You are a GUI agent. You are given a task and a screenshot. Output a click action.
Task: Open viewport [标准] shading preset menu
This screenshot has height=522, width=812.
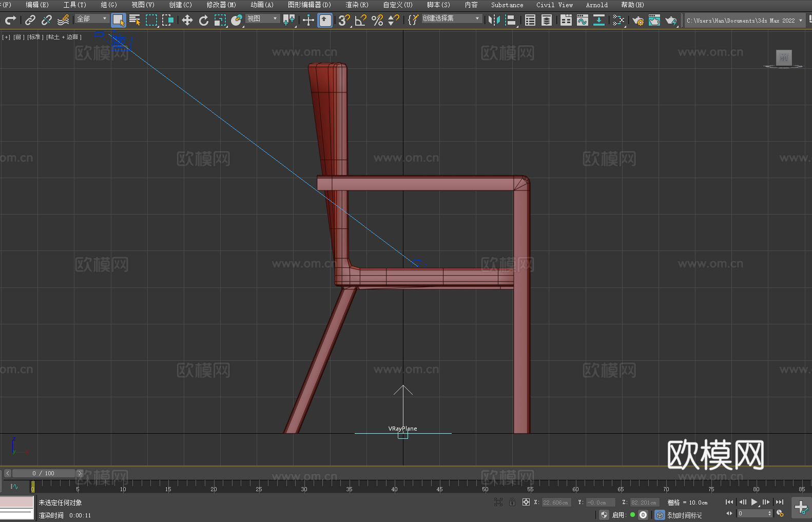pyautogui.click(x=35, y=37)
